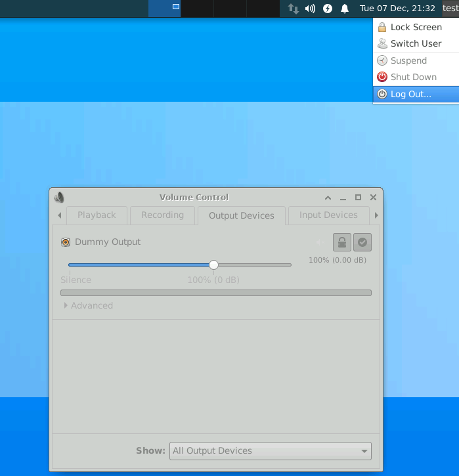The height and width of the screenshot is (476, 459).
Task: Click the power manager lightning icon
Action: (328, 9)
